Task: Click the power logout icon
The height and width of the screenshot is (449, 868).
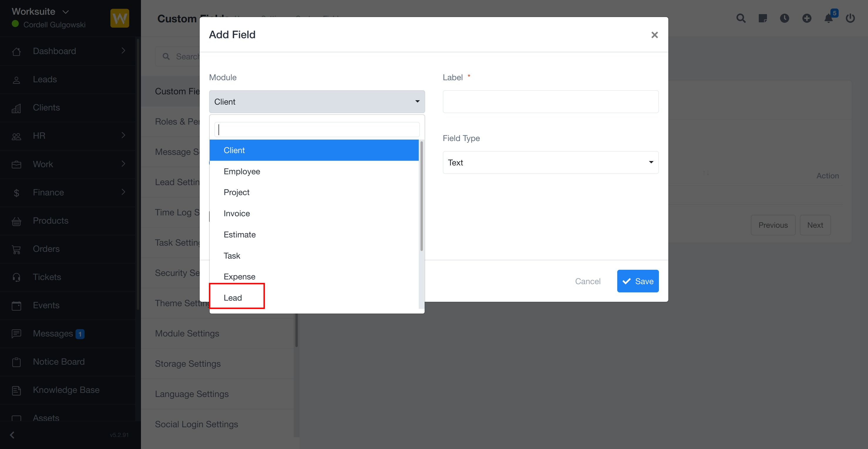Action: [x=850, y=18]
